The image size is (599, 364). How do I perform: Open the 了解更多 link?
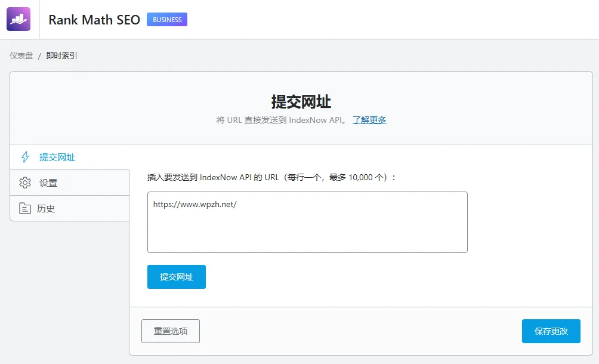369,119
